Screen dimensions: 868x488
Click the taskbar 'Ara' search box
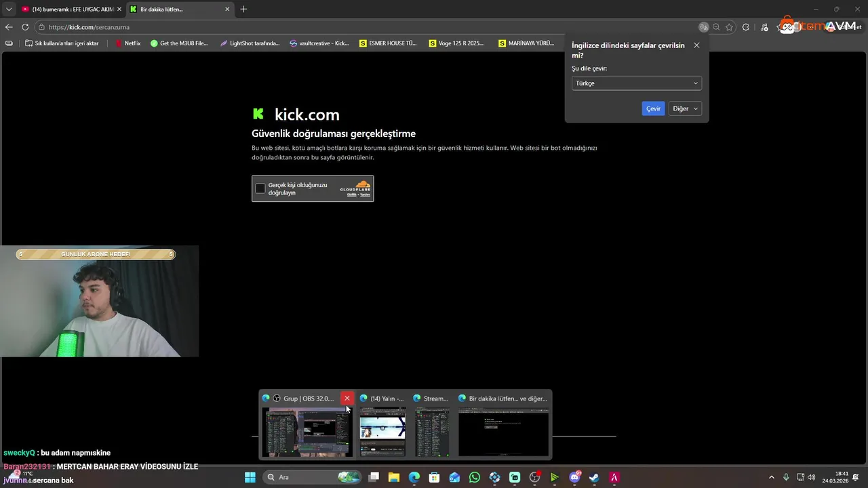pyautogui.click(x=312, y=477)
